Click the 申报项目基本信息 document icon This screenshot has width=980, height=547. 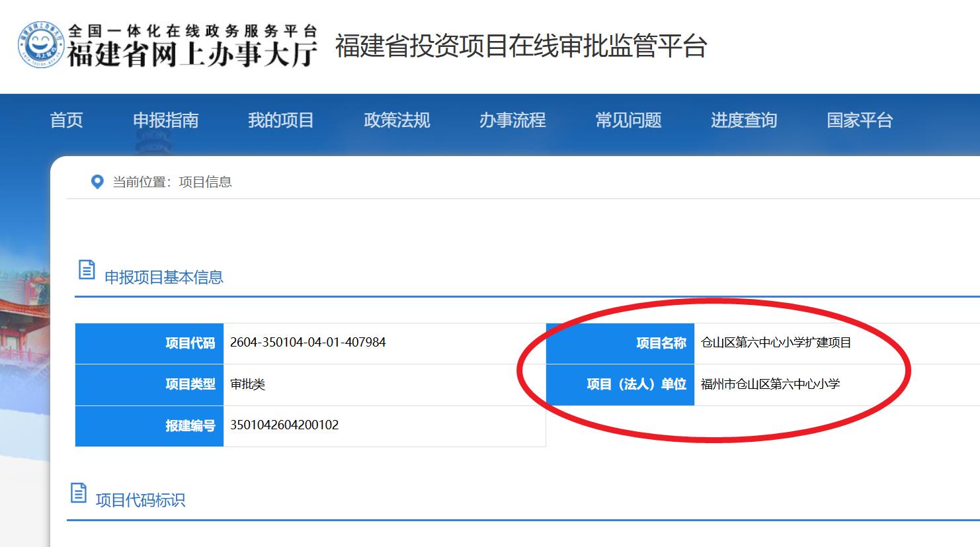(x=87, y=270)
